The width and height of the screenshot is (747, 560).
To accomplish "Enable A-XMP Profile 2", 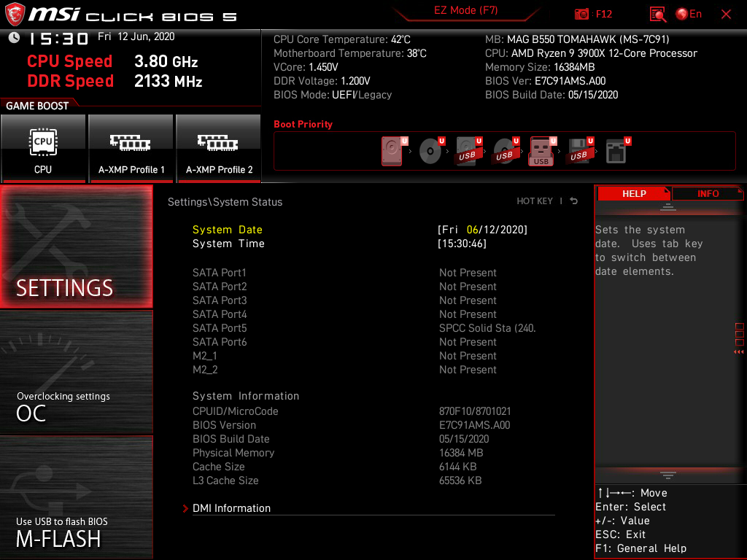I will click(219, 148).
